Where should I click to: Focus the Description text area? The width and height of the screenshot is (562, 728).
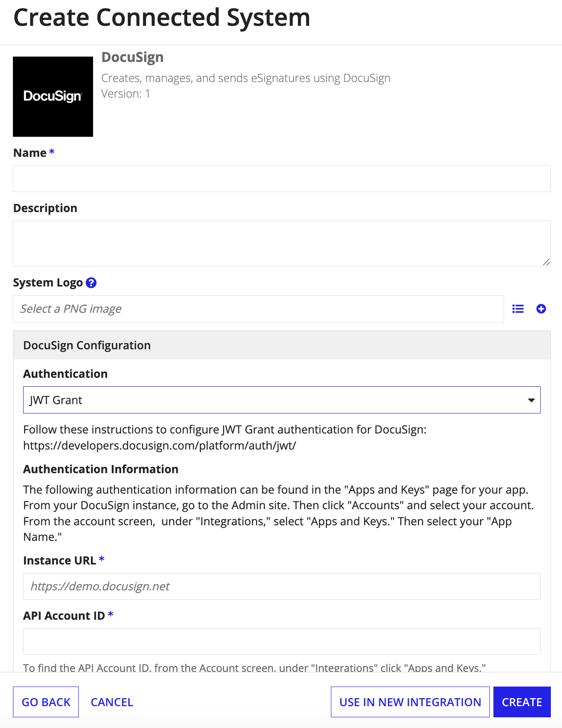click(281, 243)
